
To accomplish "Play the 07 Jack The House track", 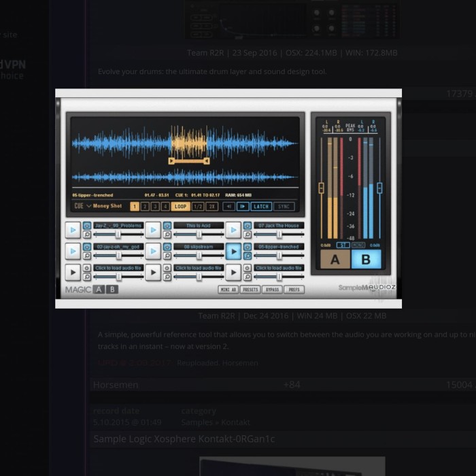I will point(233,230).
